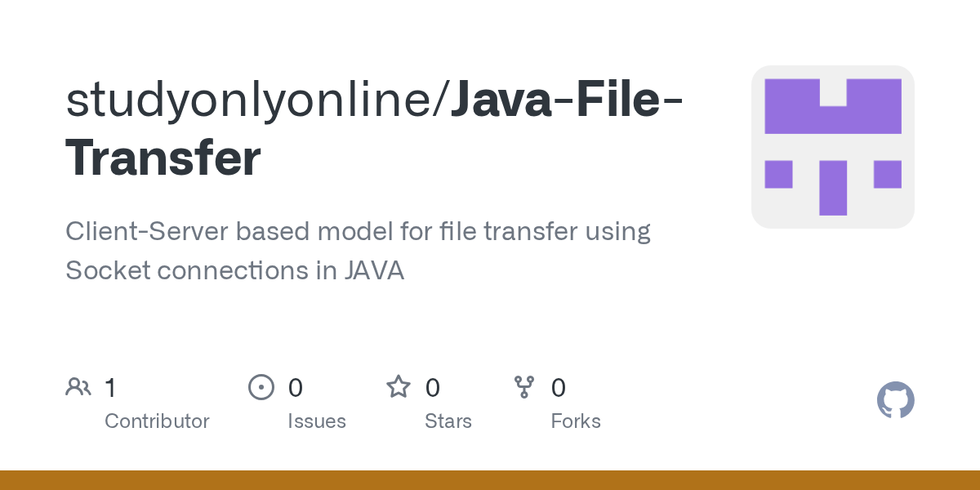Select the contributor count number 1
The image size is (980, 490).
(x=110, y=388)
